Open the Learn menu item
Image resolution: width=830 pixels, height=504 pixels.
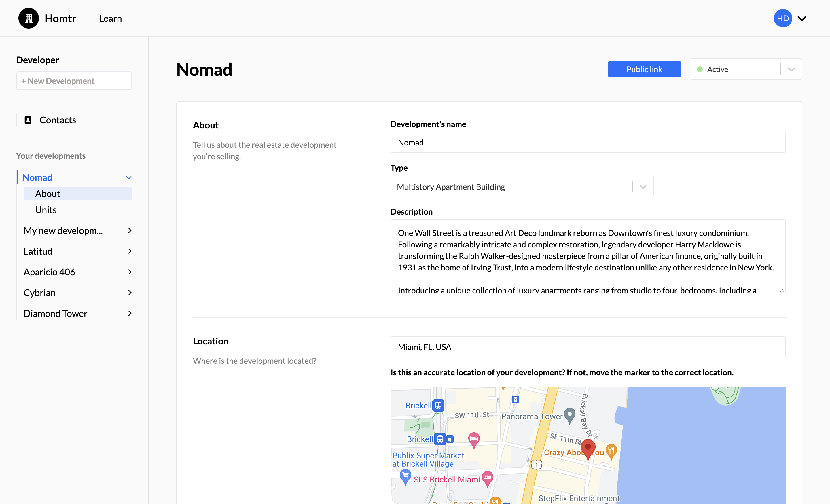click(x=110, y=18)
